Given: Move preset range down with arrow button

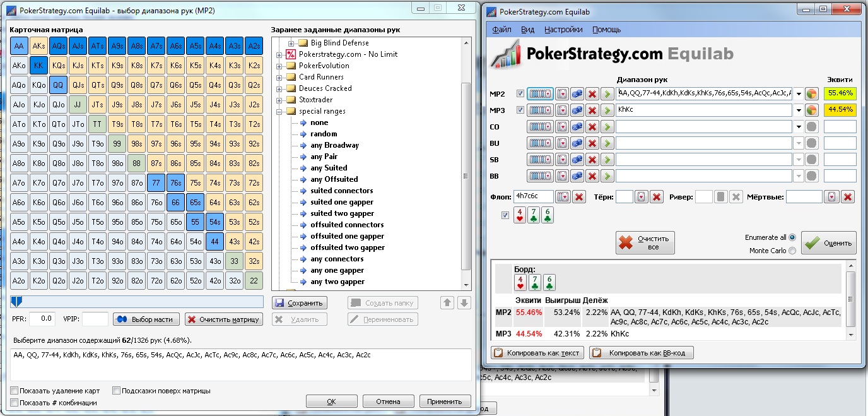Looking at the screenshot, I should 464,303.
